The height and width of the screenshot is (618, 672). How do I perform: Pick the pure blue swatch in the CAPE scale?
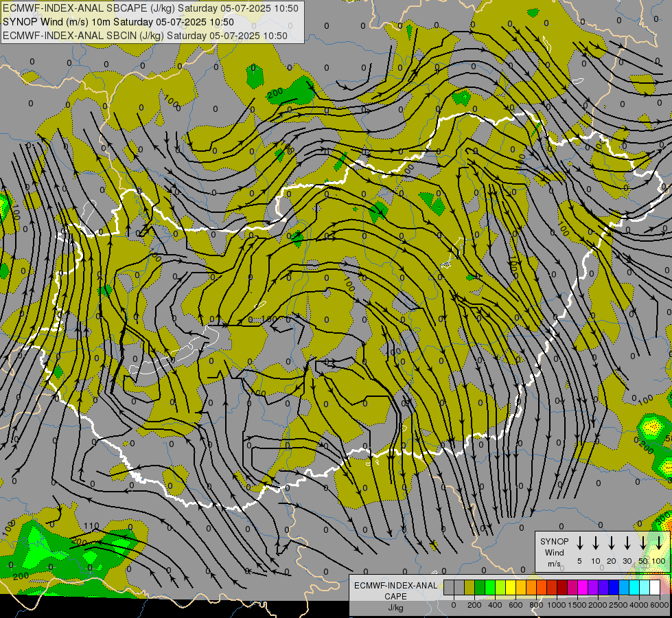[613, 587]
